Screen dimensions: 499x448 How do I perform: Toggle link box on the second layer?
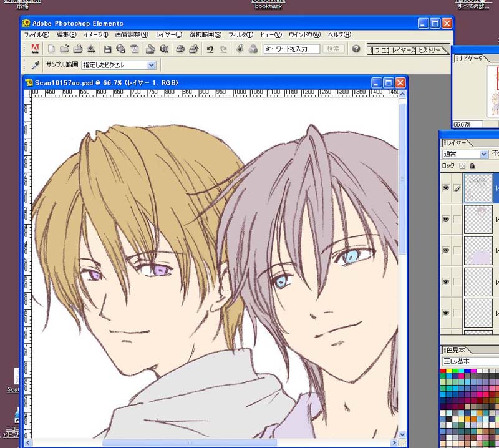point(457,219)
